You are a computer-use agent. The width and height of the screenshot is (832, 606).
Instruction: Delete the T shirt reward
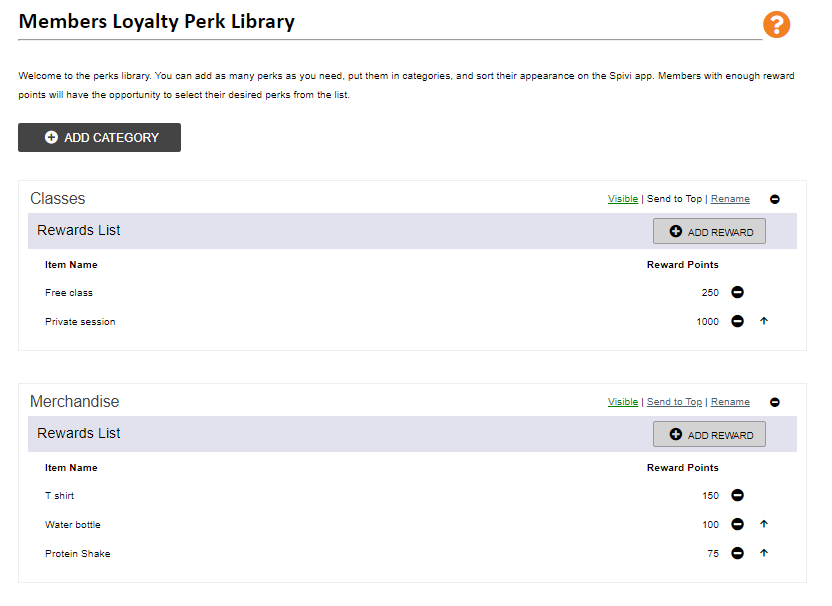[x=738, y=495]
